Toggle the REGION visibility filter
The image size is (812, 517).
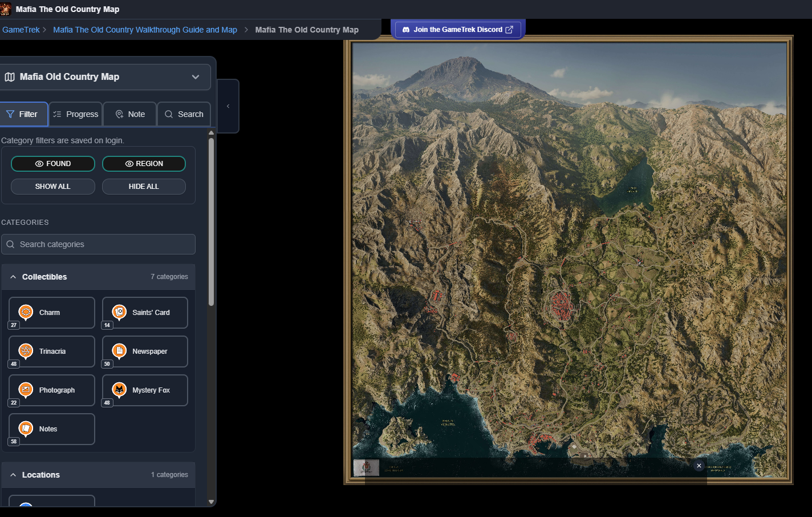144,164
